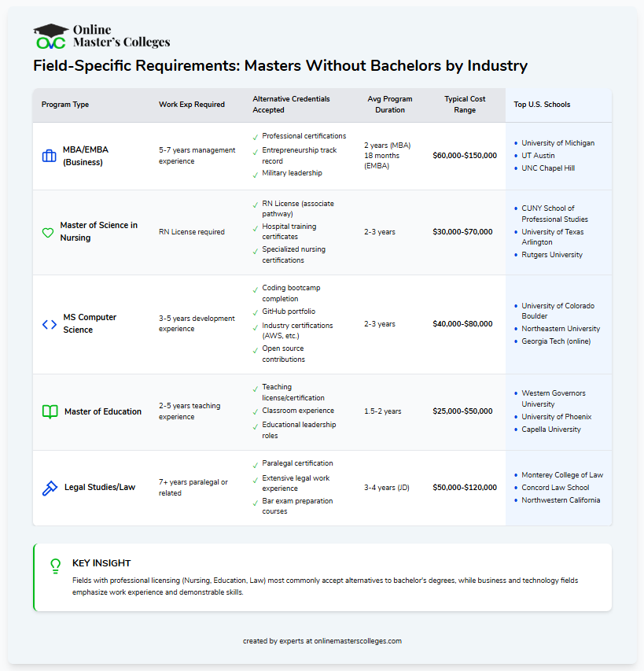Click the checkmark beside Paralegal certification
Viewport: 644px width, 671px height.
pos(255,465)
